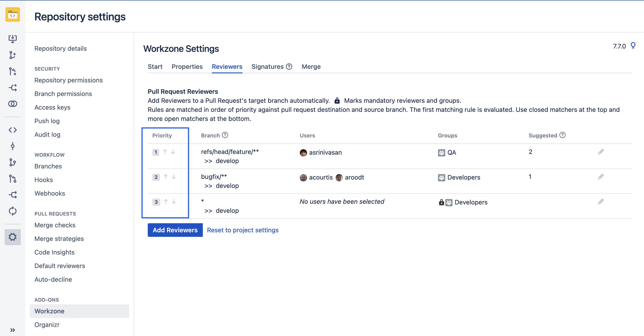
Task: Click asrinivasan's user avatar in rule 1
Action: 303,152
